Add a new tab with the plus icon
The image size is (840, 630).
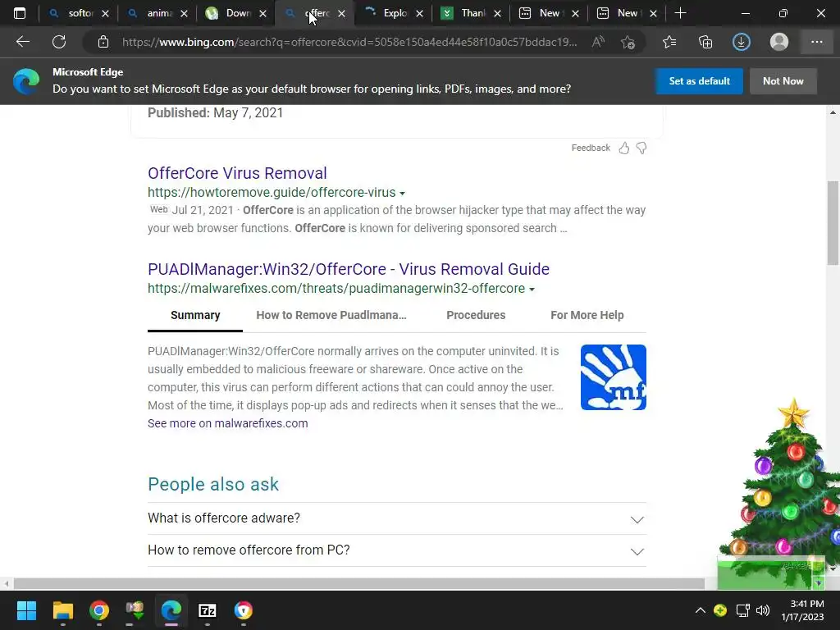[x=680, y=13]
